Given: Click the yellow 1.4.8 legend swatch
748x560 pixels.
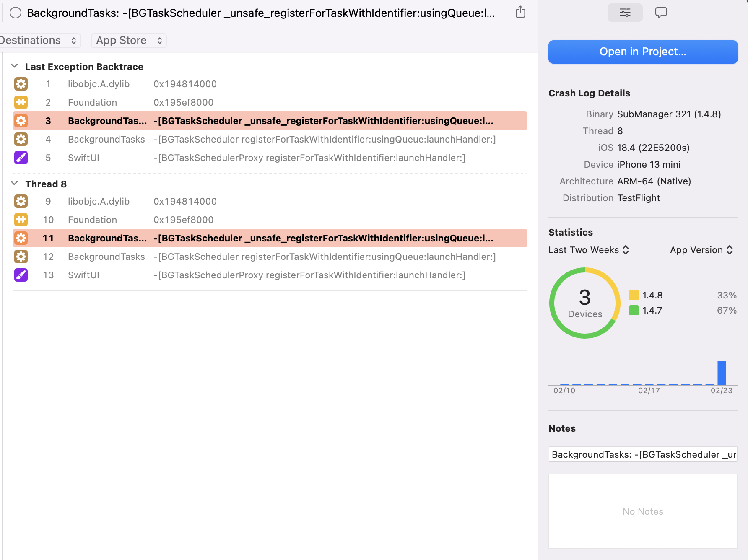Looking at the screenshot, I should point(634,296).
